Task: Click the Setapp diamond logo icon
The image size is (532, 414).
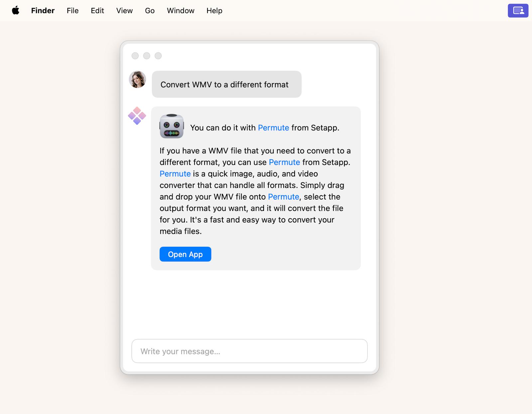Action: pyautogui.click(x=137, y=116)
